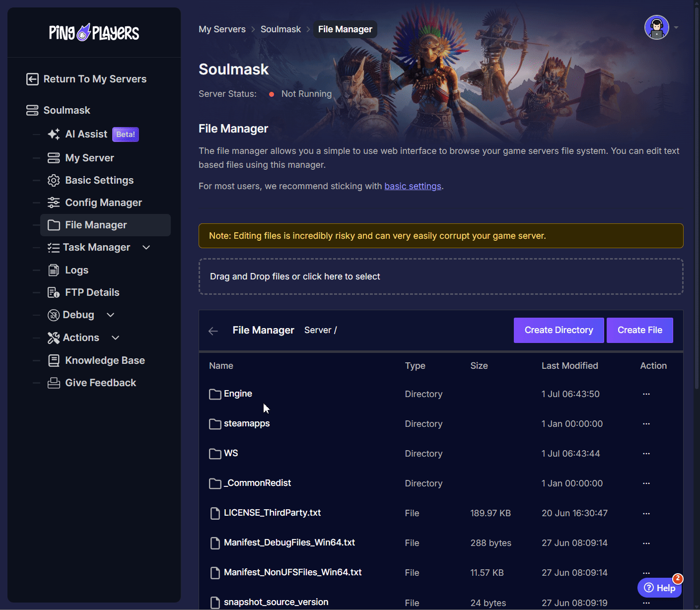The image size is (700, 610).
Task: Open Manifest_NonUFSFiles_Win64.txt file name
Action: click(x=292, y=572)
